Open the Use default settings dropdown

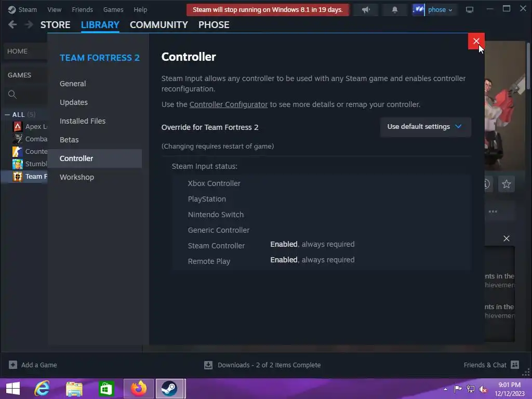pos(425,127)
